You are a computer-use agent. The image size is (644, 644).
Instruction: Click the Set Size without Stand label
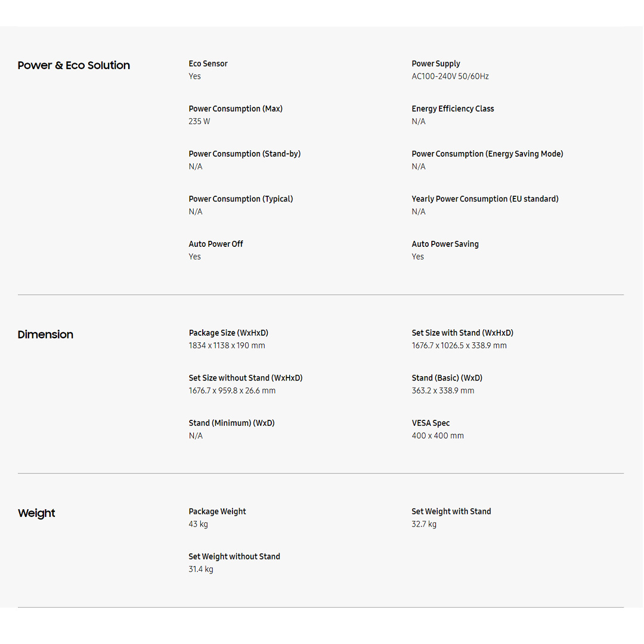[246, 378]
